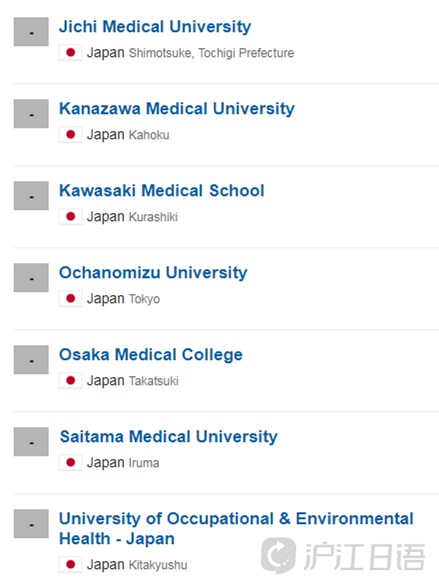Open the Jichi Medical University link
Screen dimensions: 439x586
(155, 27)
